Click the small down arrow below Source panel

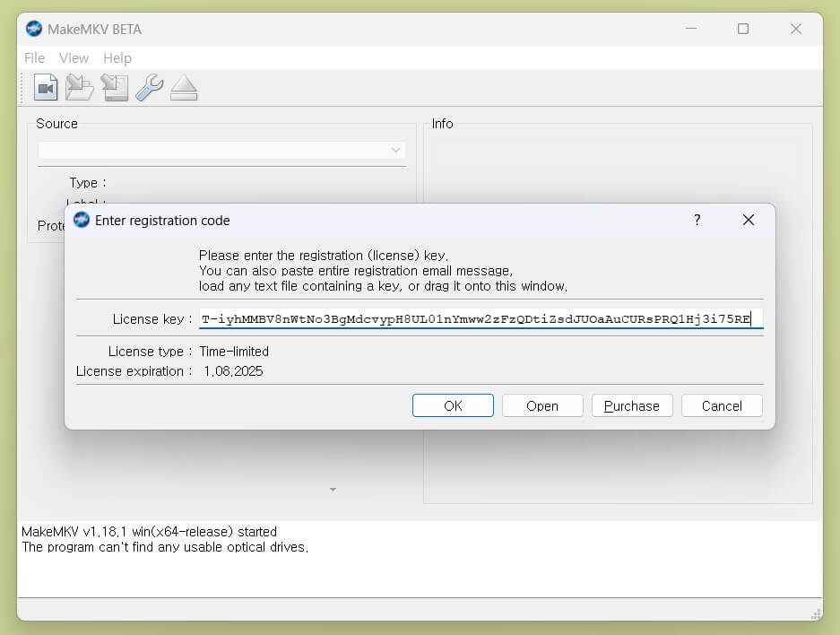point(333,490)
